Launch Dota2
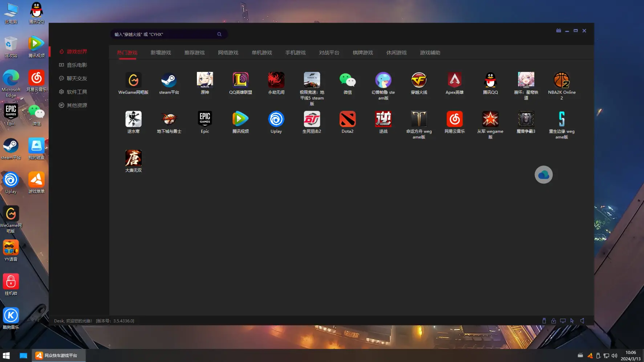 348,122
